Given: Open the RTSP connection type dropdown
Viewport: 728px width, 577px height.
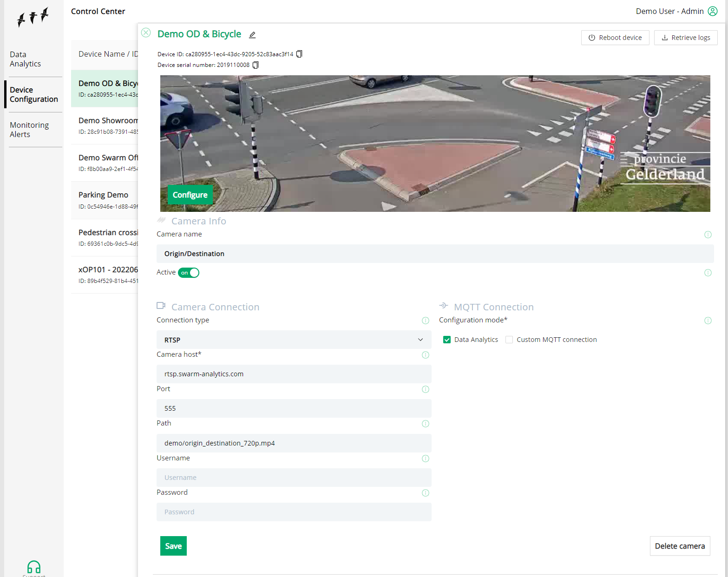Looking at the screenshot, I should [294, 340].
